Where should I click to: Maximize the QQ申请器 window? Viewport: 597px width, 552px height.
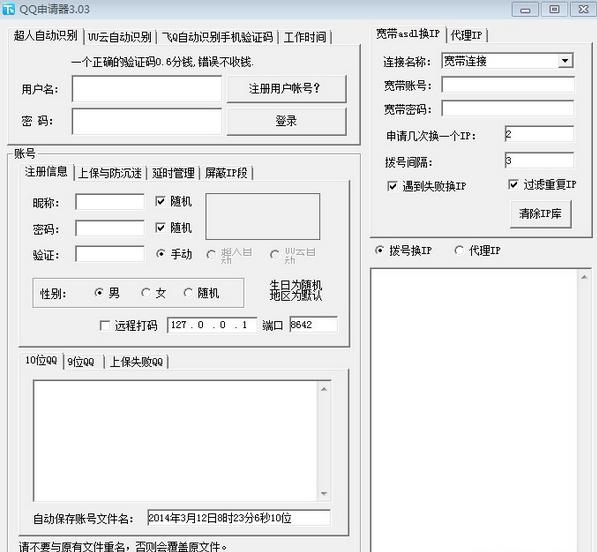click(554, 9)
